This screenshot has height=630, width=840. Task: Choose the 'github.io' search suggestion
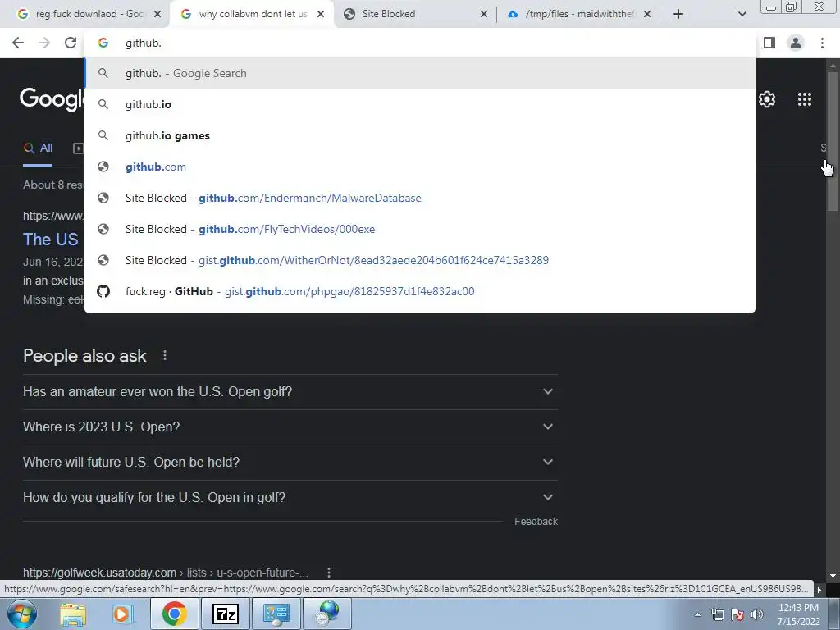[420, 104]
